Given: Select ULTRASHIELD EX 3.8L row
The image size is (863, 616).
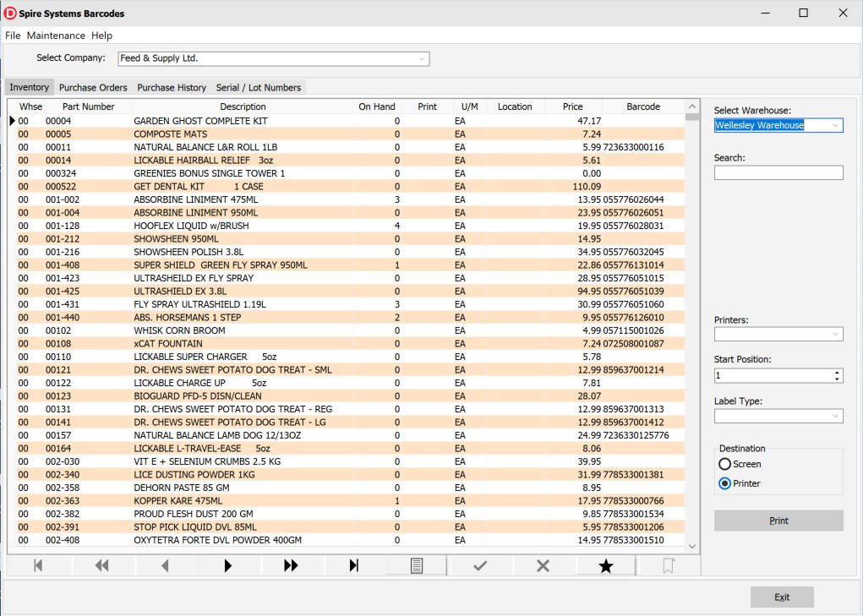Looking at the screenshot, I should (351, 292).
